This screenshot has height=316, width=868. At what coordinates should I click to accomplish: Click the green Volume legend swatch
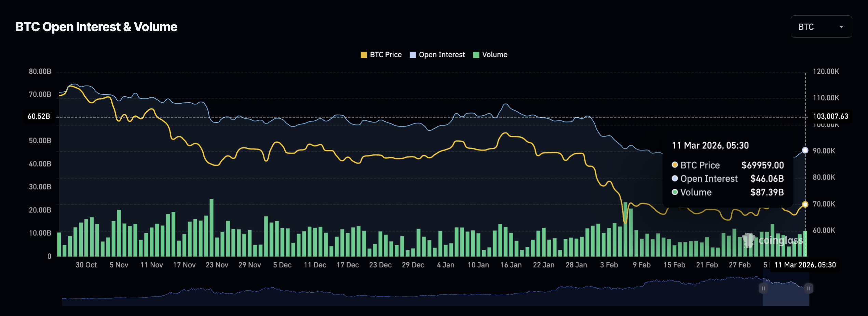point(476,55)
